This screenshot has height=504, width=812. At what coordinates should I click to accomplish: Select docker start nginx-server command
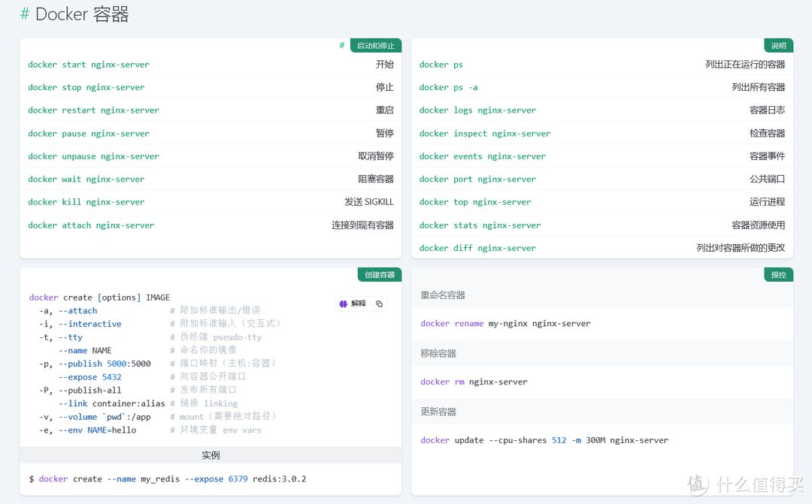(89, 65)
